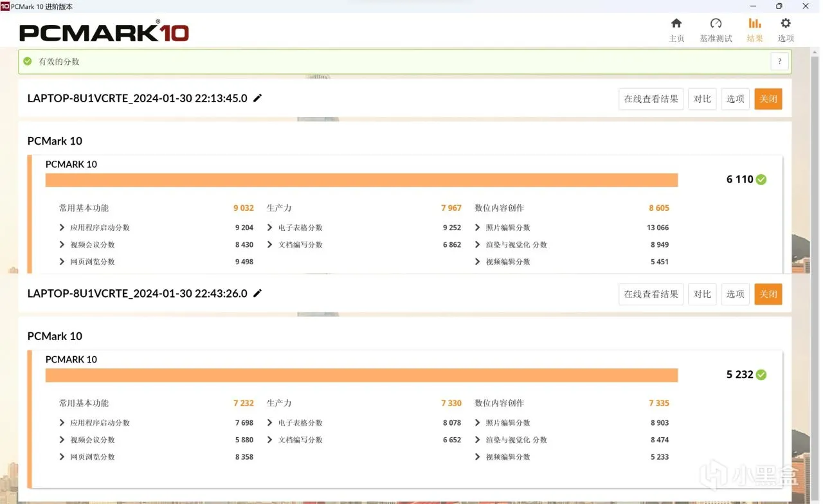Click the 5 232 overall score
Image resolution: width=823 pixels, height=504 pixels.
739,374
